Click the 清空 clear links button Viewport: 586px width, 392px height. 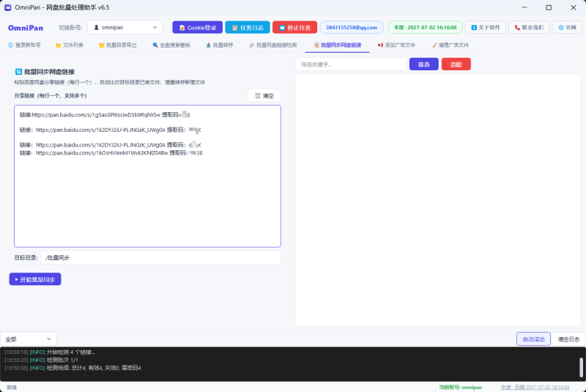(264, 96)
